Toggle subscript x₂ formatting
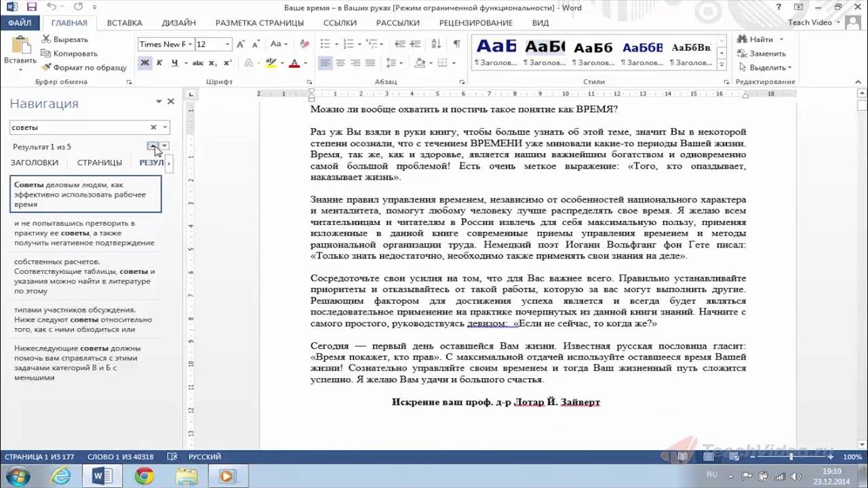 [x=213, y=63]
